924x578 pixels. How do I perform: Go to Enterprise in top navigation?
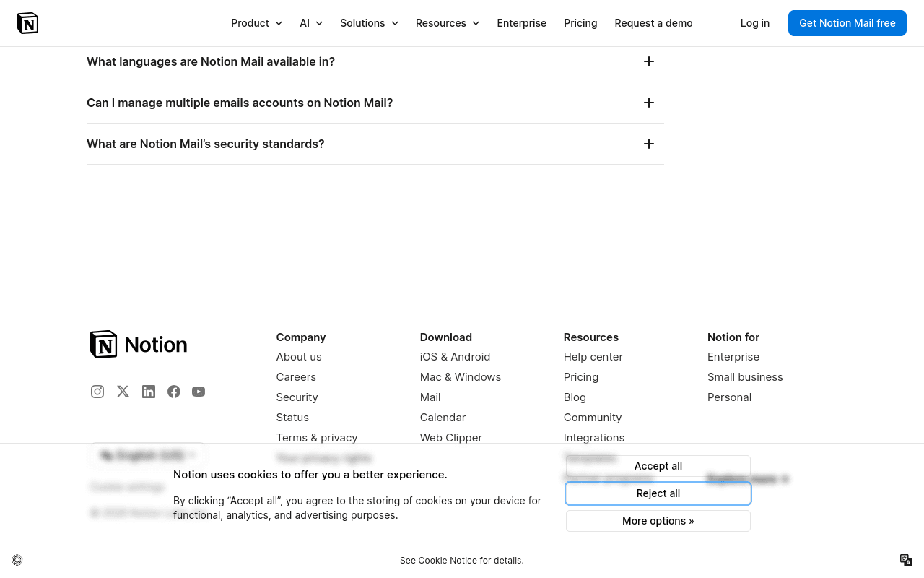[x=522, y=23]
